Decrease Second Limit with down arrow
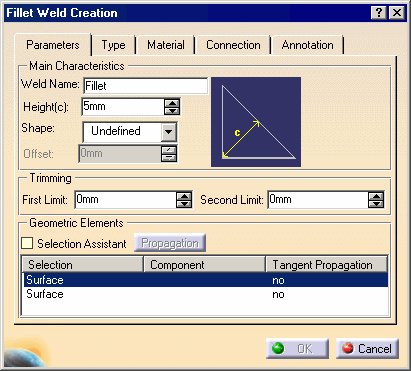 click(x=376, y=204)
